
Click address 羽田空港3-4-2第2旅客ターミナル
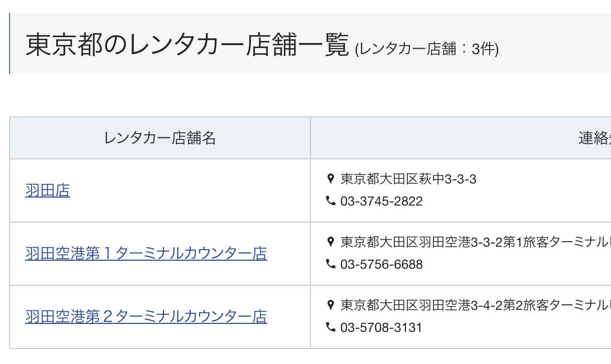pyautogui.click(x=515, y=305)
